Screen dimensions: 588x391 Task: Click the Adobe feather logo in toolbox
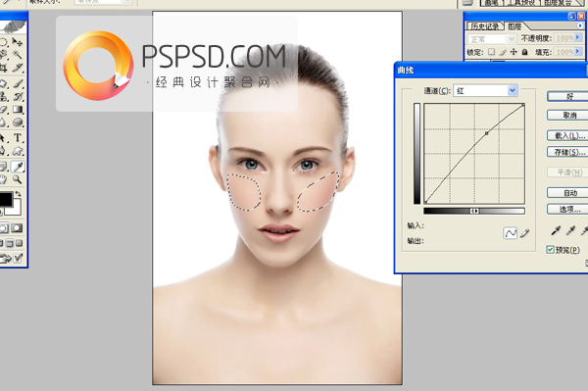(x=13, y=27)
